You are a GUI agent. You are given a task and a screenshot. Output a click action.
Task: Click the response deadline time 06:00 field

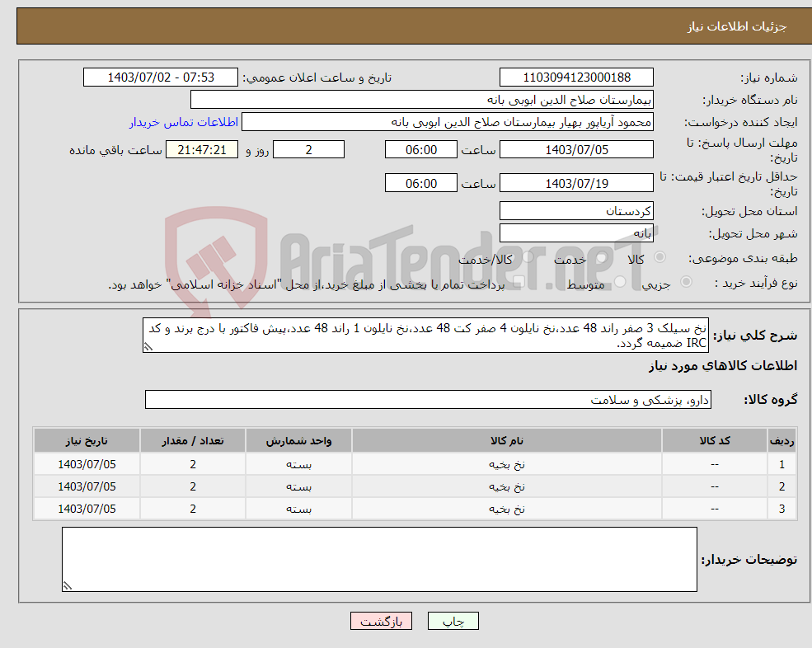[421, 150]
